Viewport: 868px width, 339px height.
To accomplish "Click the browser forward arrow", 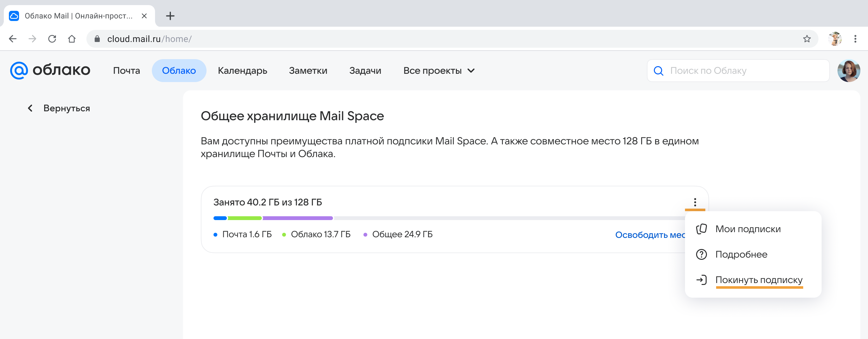I will point(32,39).
